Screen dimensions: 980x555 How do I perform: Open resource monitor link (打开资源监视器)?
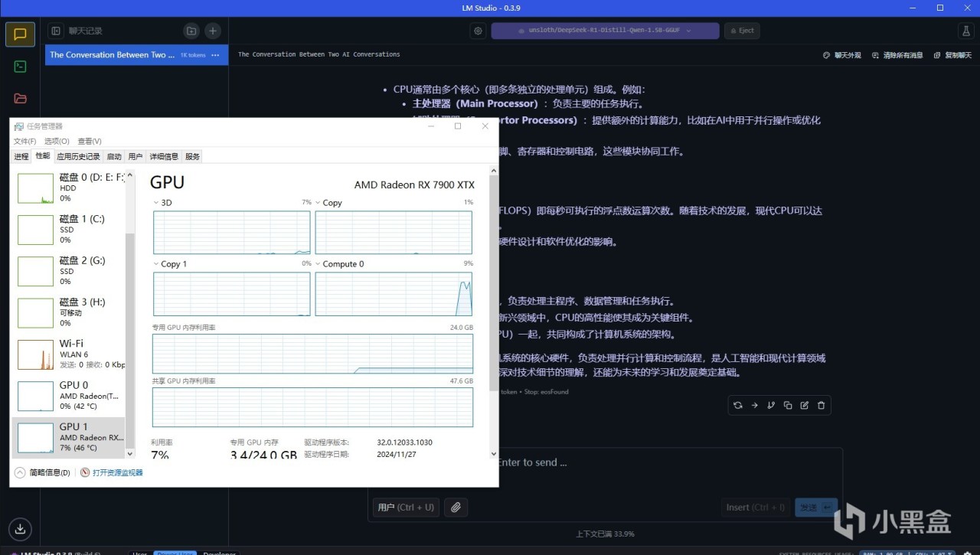(112, 472)
